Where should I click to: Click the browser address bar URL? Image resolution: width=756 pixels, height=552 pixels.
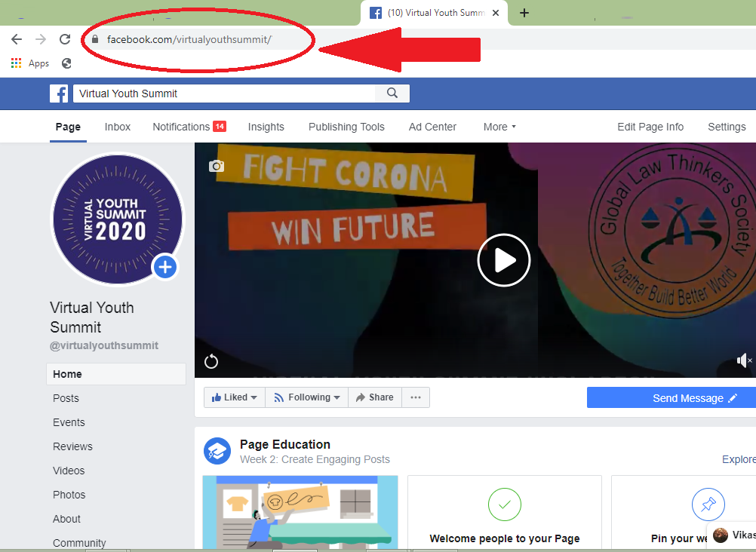click(189, 39)
